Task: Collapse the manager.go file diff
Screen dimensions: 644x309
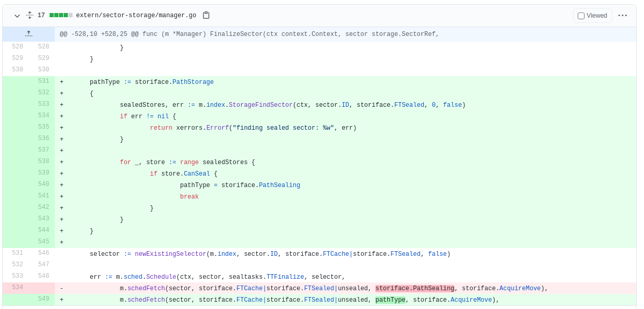Action: pyautogui.click(x=17, y=16)
